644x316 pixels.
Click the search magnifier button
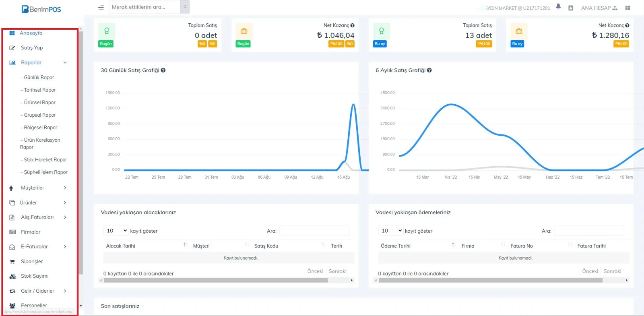click(x=185, y=7)
